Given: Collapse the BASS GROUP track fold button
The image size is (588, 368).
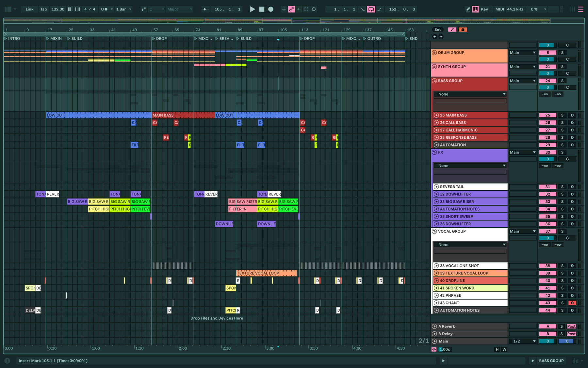Looking at the screenshot, I should coord(434,81).
